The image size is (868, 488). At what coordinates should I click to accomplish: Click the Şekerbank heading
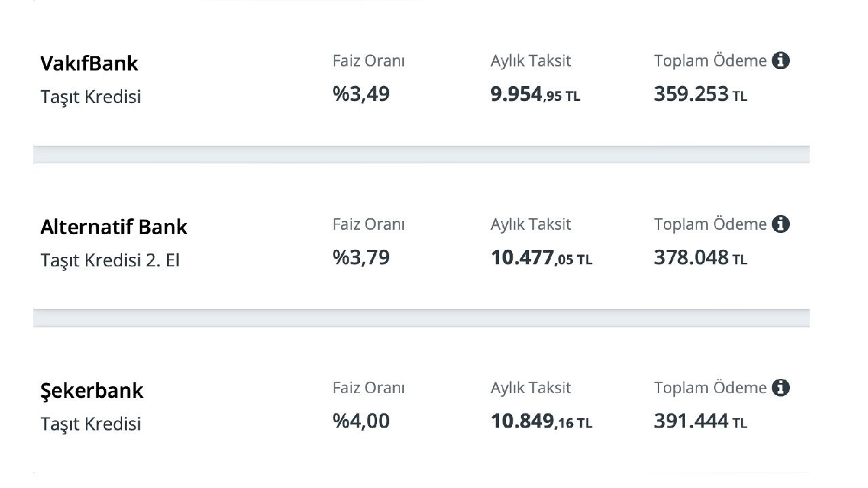pos(92,391)
